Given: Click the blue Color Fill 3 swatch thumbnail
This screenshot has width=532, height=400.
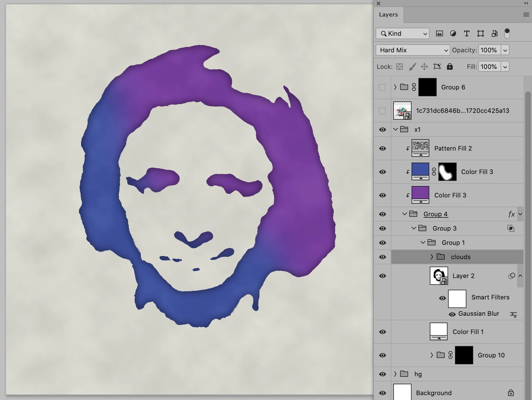Looking at the screenshot, I should pyautogui.click(x=420, y=171).
